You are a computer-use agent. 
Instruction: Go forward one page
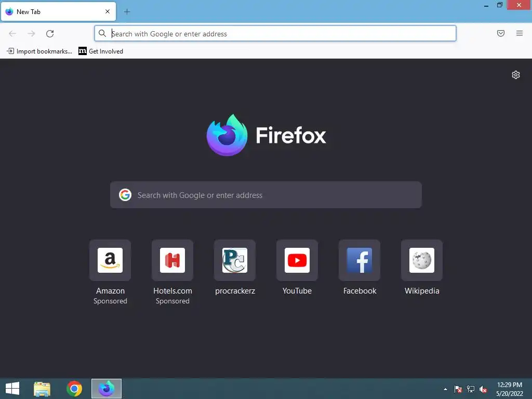[x=31, y=34]
